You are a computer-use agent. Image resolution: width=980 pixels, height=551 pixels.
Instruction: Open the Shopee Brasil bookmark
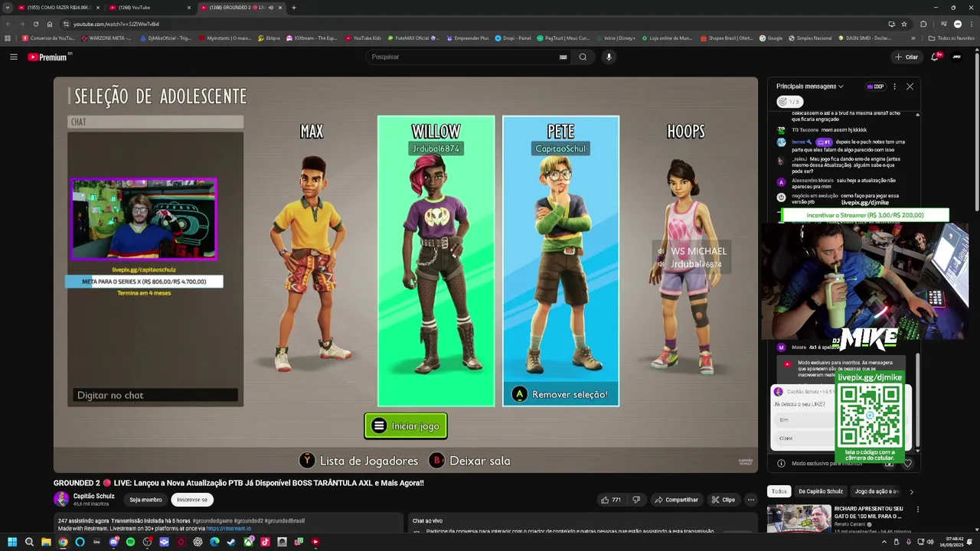tap(726, 38)
